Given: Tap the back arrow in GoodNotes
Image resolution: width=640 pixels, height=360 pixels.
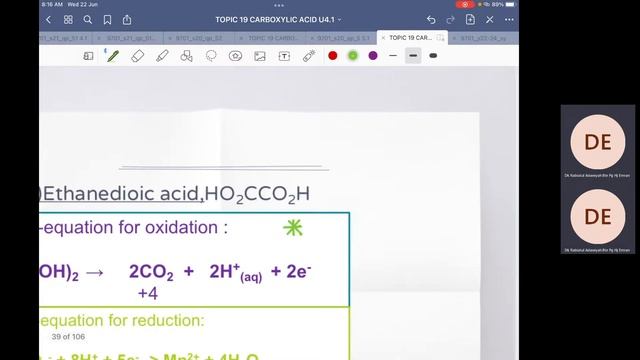Looking at the screenshot, I should tap(49, 20).
